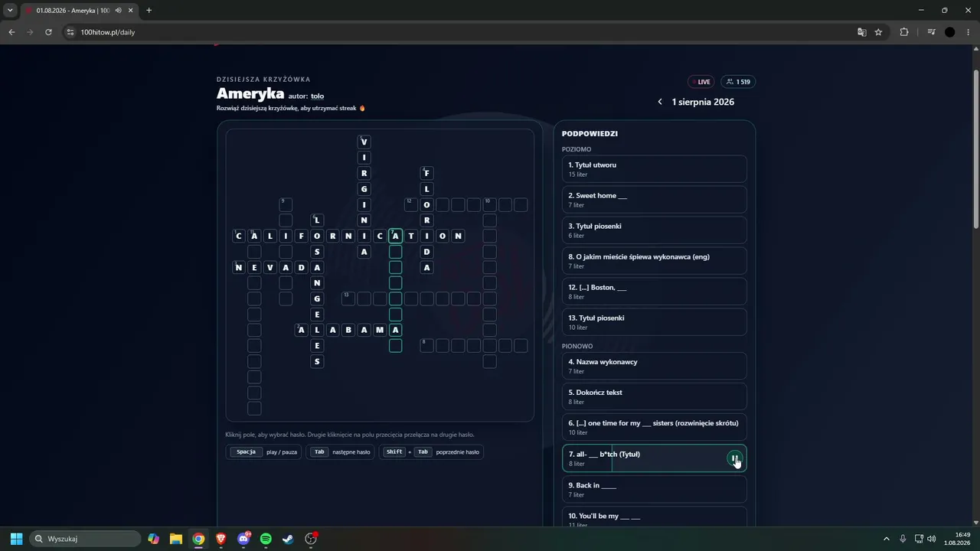The width and height of the screenshot is (980, 551).
Task: Click the F cell starting FLORIDA
Action: click(x=427, y=173)
